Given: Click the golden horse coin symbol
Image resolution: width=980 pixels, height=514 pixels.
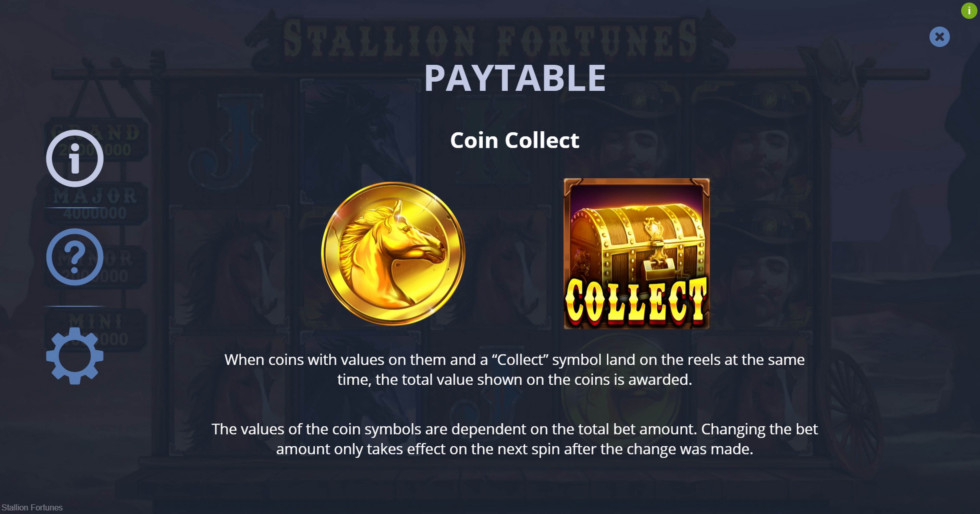Looking at the screenshot, I should (x=393, y=253).
